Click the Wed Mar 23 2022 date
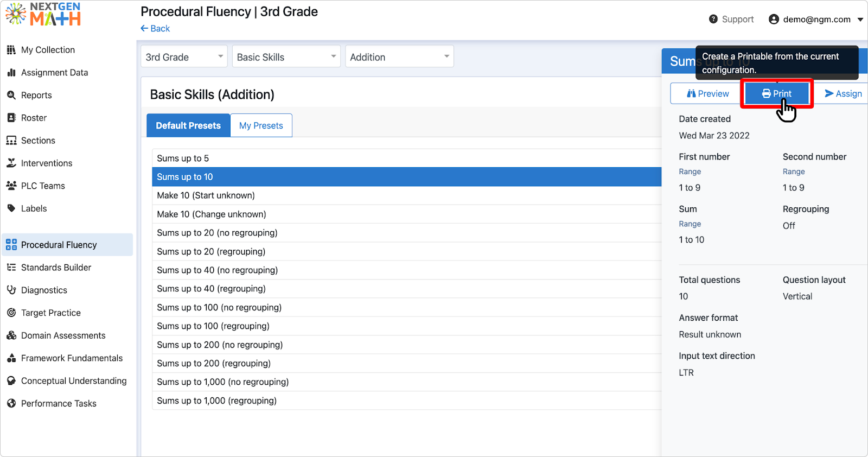Viewport: 868px width, 457px height. pyautogui.click(x=714, y=136)
